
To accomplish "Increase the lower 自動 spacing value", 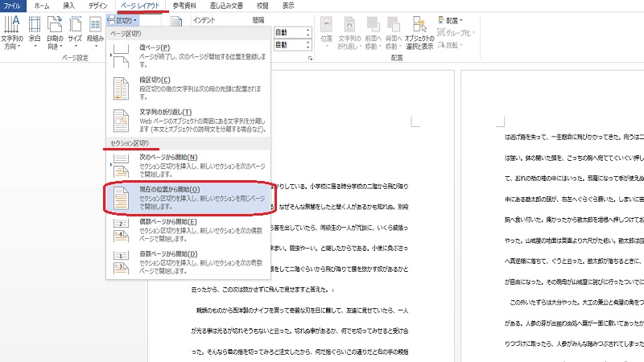I will (x=308, y=43).
